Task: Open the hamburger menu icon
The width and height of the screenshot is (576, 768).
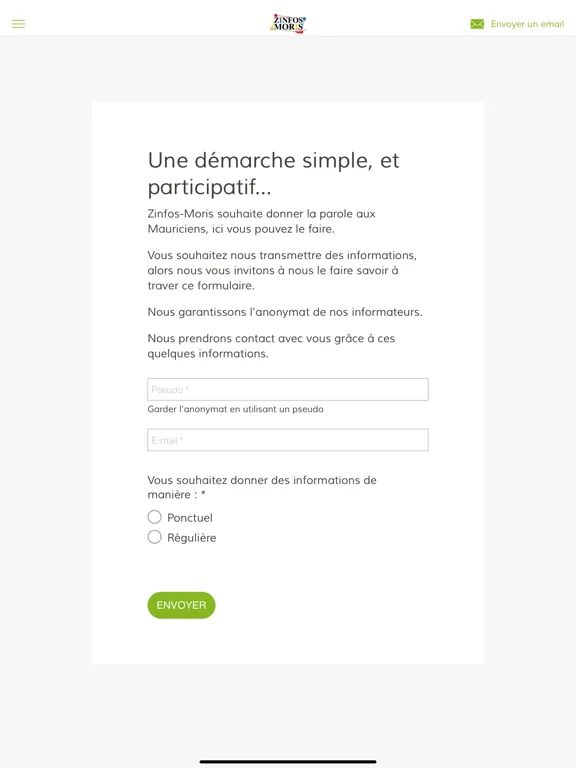Action: 18,24
